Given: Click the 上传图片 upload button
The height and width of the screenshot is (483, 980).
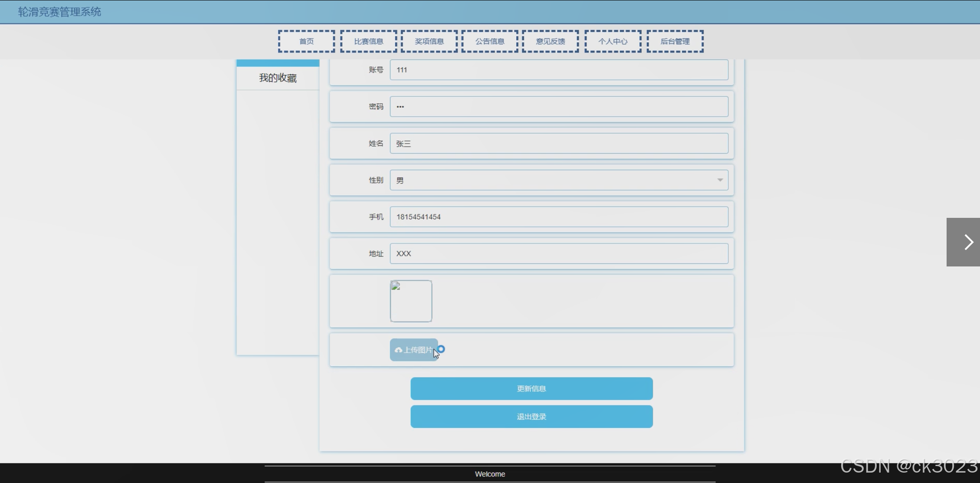Looking at the screenshot, I should pyautogui.click(x=414, y=350).
